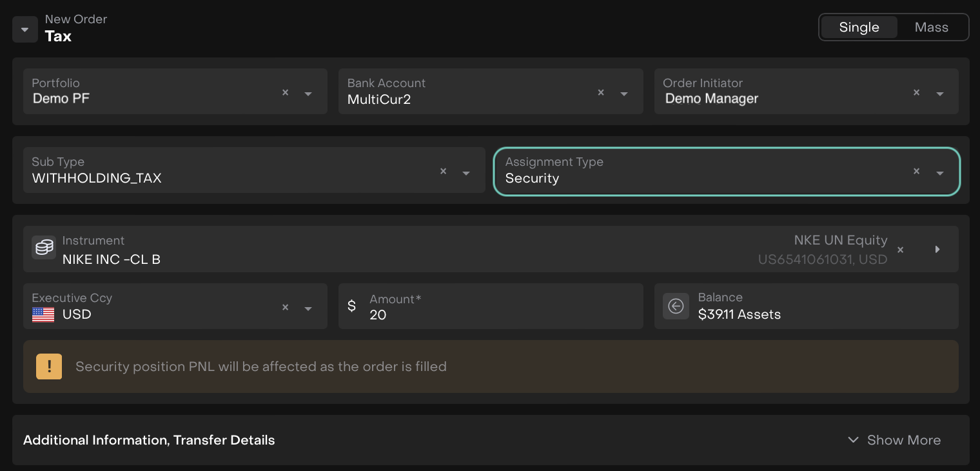Click the yellow warning exclamation icon
This screenshot has height=471, width=980.
[49, 366]
